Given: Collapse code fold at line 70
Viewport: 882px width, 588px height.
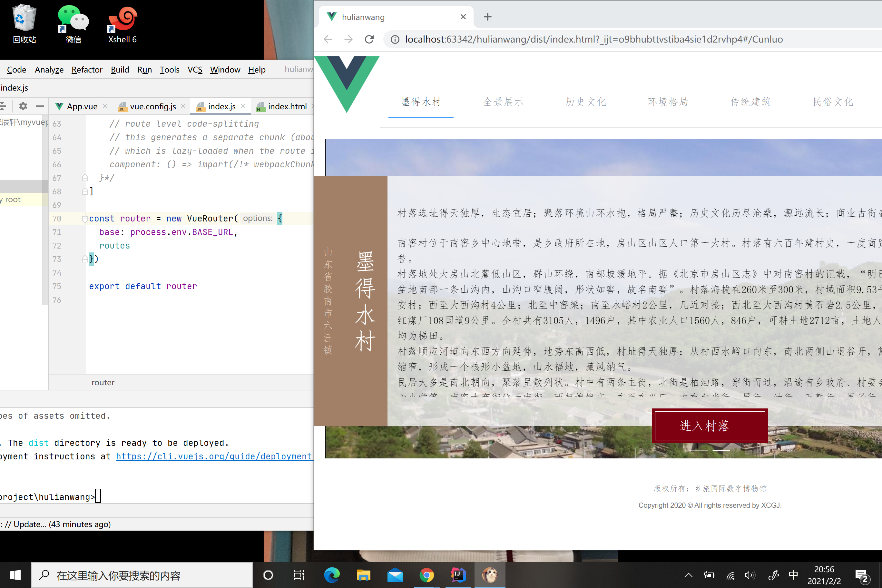Looking at the screenshot, I should pos(85,219).
